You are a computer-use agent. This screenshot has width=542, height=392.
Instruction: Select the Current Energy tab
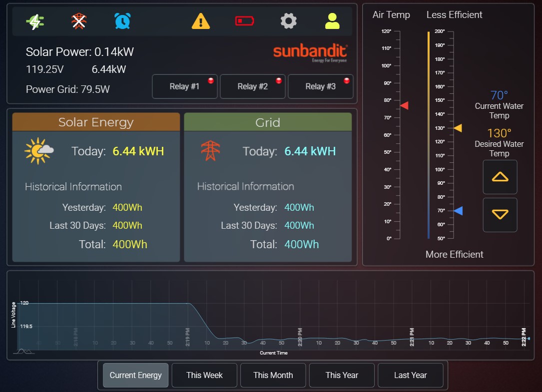pos(135,375)
